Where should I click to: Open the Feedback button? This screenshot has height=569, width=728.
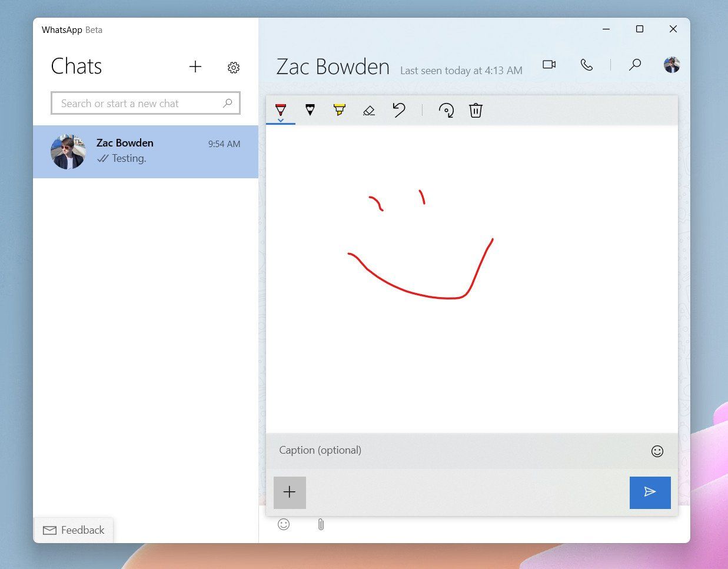coord(74,530)
